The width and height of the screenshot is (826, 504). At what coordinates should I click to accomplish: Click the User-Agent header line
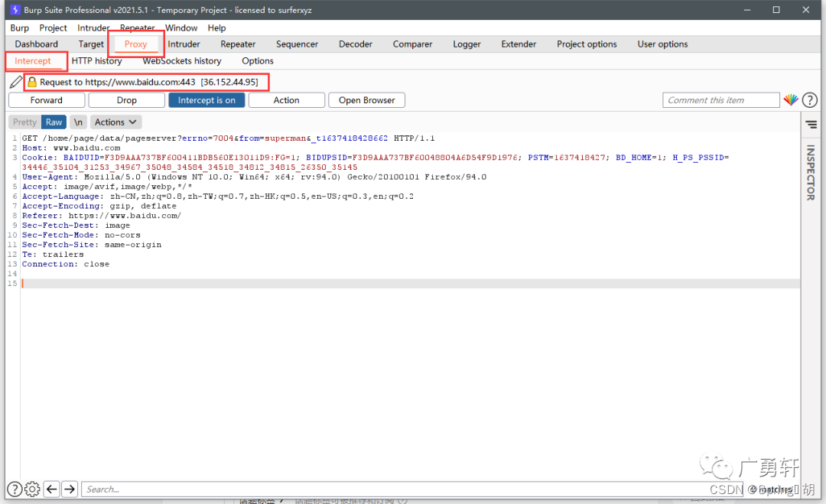coord(254,177)
